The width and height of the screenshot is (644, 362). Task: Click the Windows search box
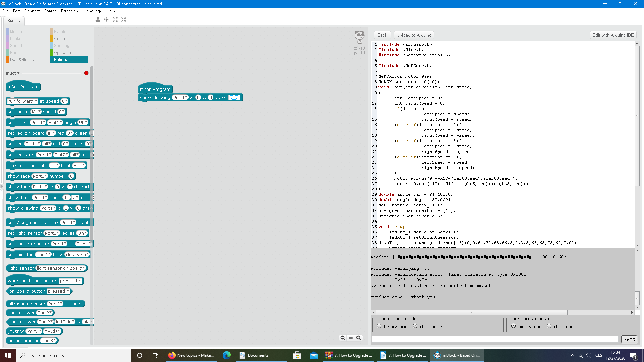74,355
